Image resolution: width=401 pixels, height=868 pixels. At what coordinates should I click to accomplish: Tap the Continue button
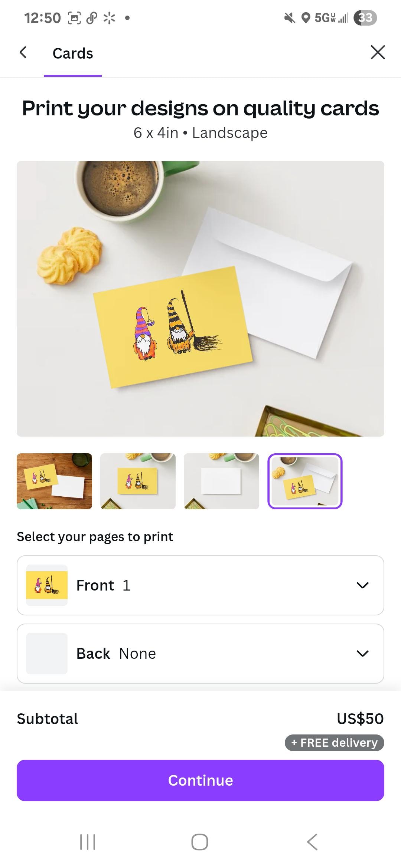tap(200, 780)
